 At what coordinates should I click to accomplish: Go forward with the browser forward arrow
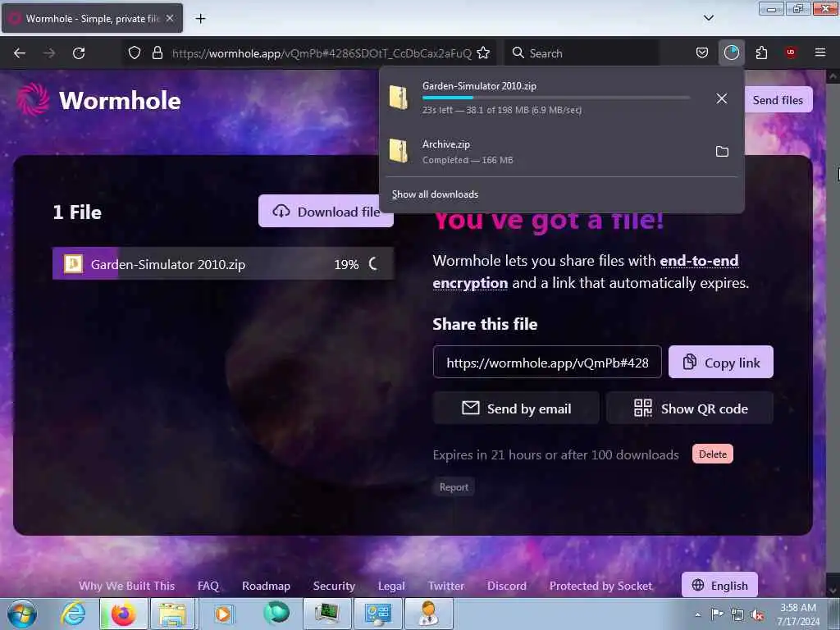click(49, 53)
